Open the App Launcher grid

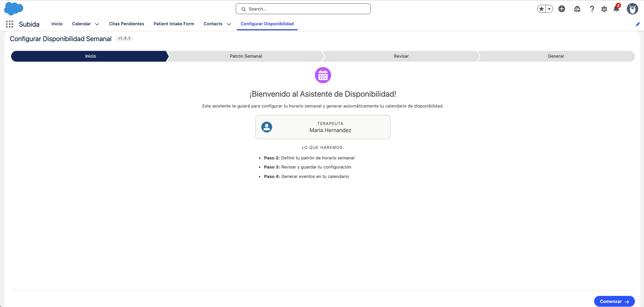click(x=9, y=24)
